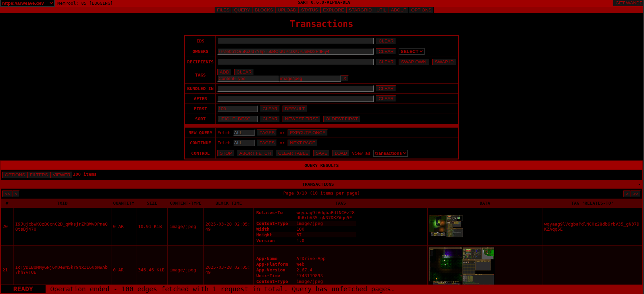The image size is (644, 294).
Task: Open the EXPLORE menu
Action: (333, 10)
